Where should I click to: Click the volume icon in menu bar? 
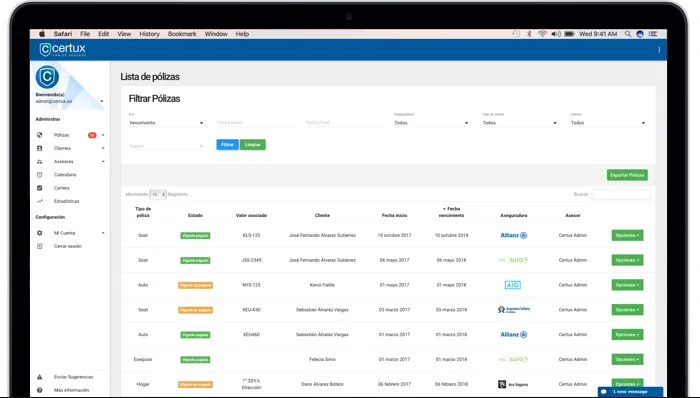point(556,34)
